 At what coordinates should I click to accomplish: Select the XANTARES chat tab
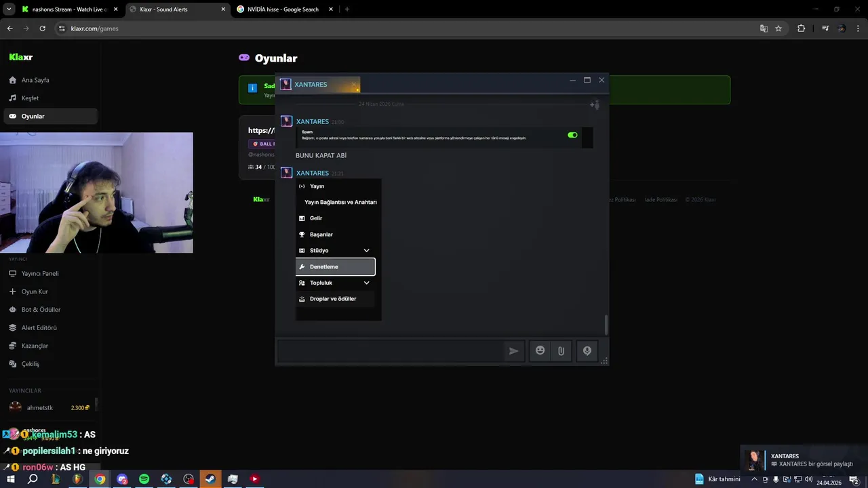tap(319, 85)
